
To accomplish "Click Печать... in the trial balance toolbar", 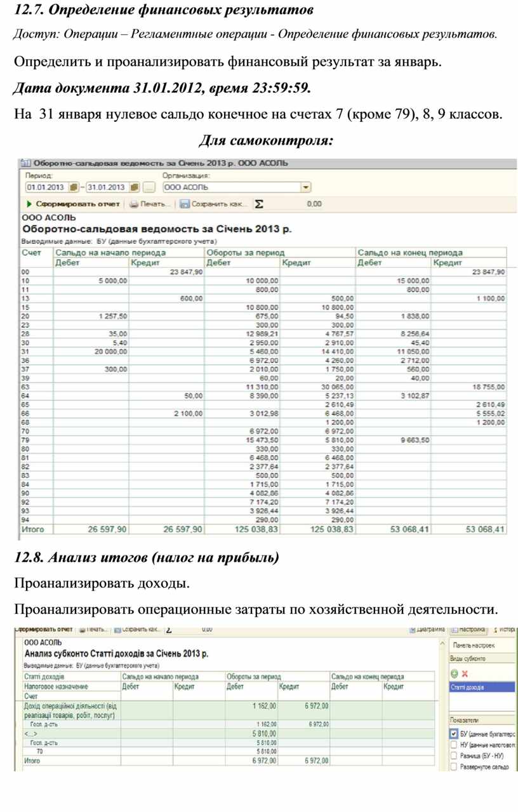I will click(150, 204).
